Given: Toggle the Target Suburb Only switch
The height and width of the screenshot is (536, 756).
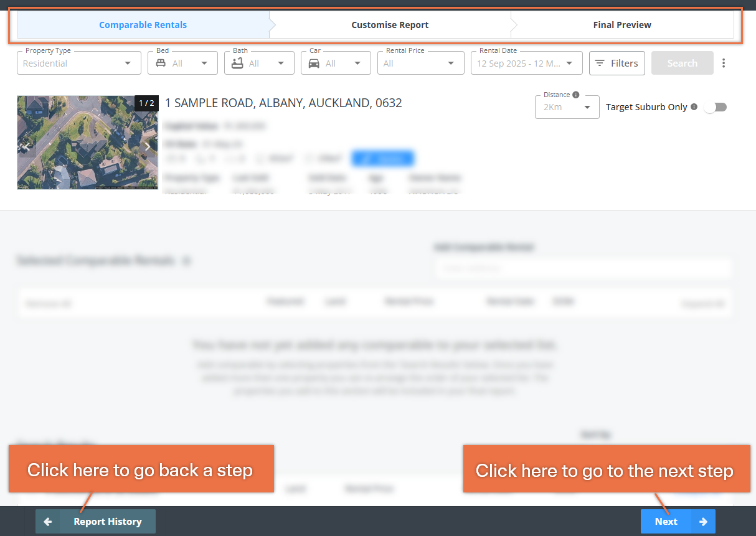Looking at the screenshot, I should point(716,107).
